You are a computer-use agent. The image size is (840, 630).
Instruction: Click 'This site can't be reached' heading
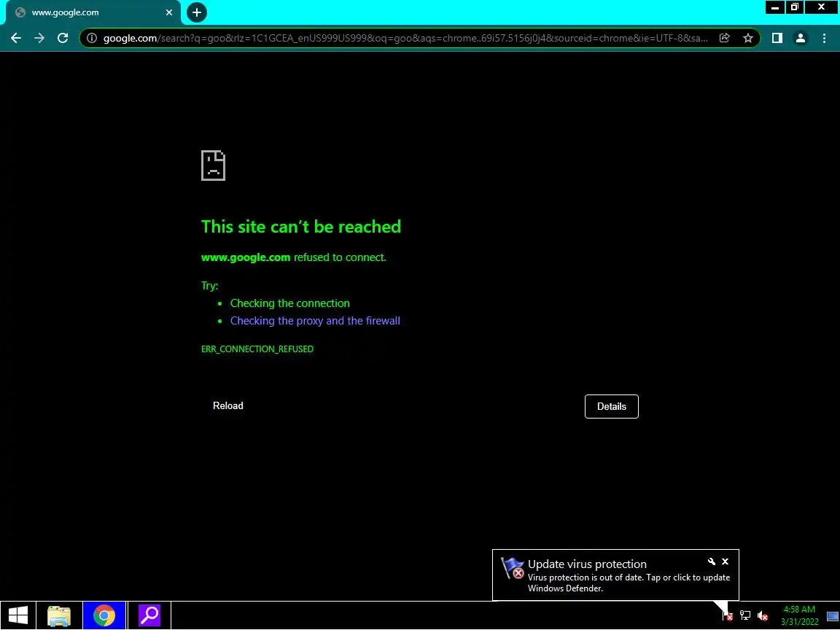(300, 226)
